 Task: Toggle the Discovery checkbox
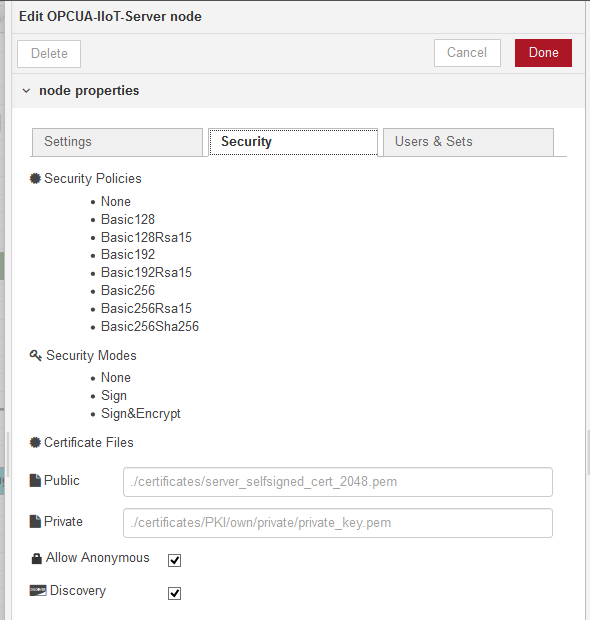(174, 594)
